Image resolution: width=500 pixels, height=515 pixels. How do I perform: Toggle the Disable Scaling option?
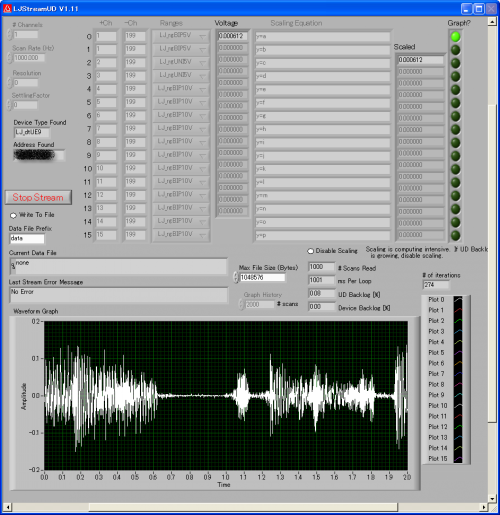click(x=311, y=251)
